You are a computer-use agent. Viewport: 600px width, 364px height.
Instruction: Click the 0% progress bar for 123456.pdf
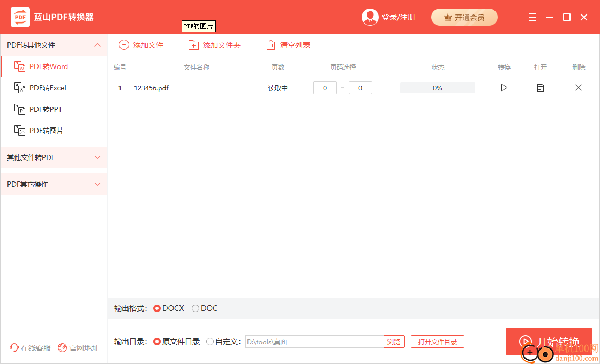pyautogui.click(x=438, y=88)
